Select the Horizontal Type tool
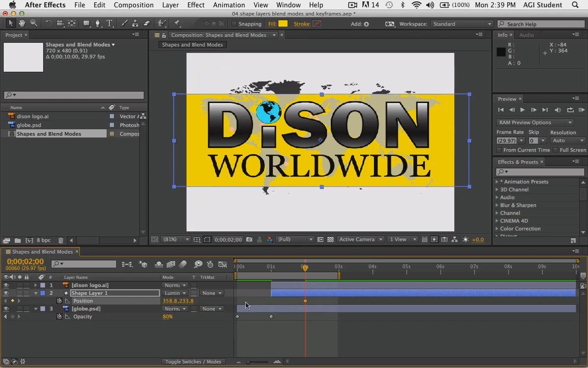588x368 pixels. click(x=109, y=23)
